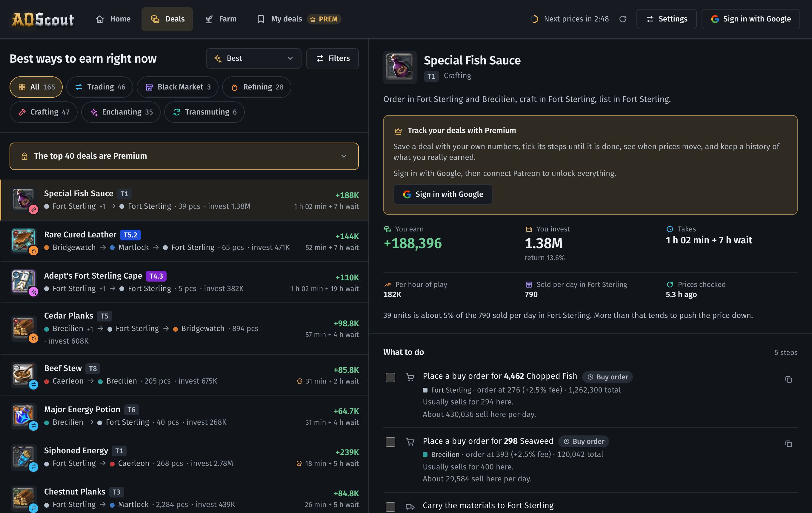Click the AOScout logo
This screenshot has height=513, width=812.
[43, 19]
